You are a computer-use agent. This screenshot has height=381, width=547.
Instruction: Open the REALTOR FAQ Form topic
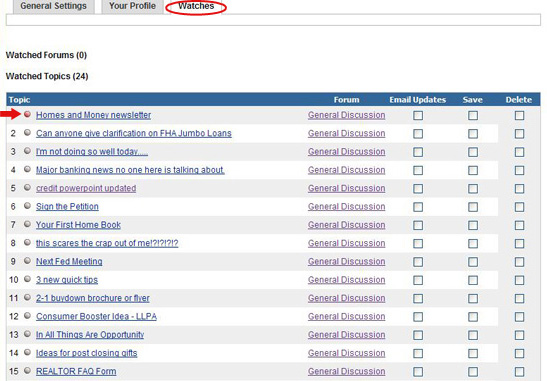pyautogui.click(x=76, y=372)
